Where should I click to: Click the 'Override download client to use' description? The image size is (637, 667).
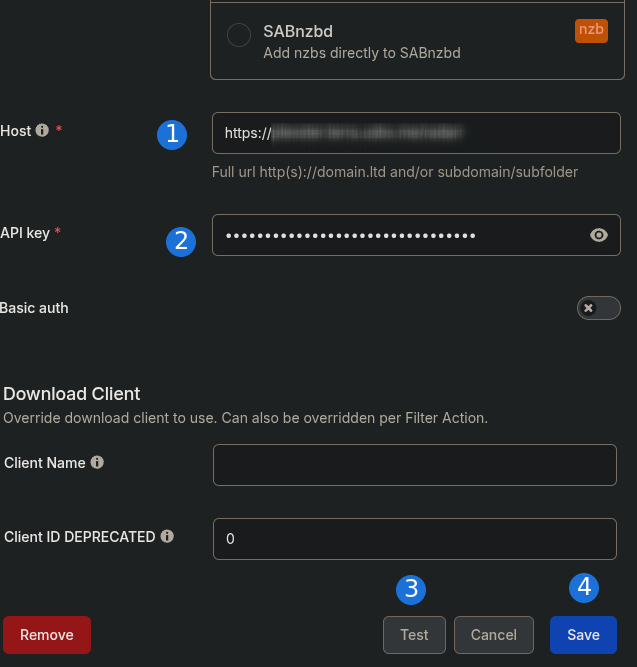pos(246,418)
